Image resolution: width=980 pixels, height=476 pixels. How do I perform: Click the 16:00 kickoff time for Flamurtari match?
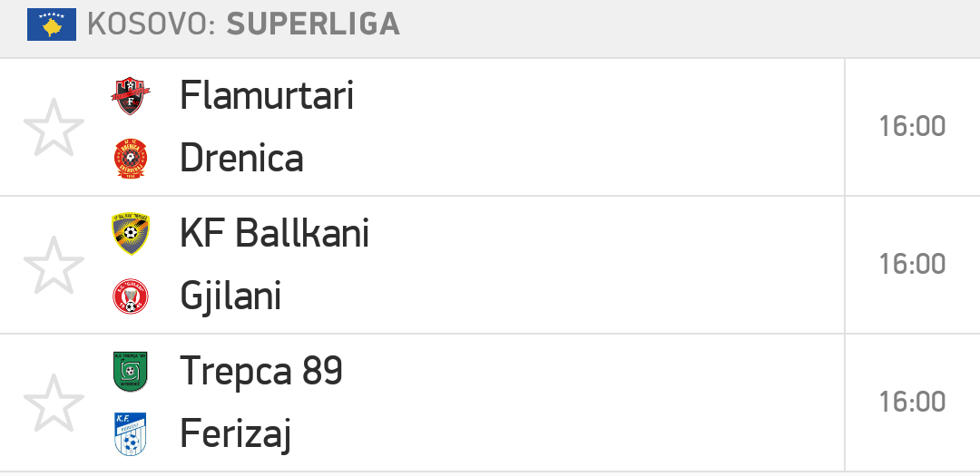pyautogui.click(x=912, y=127)
